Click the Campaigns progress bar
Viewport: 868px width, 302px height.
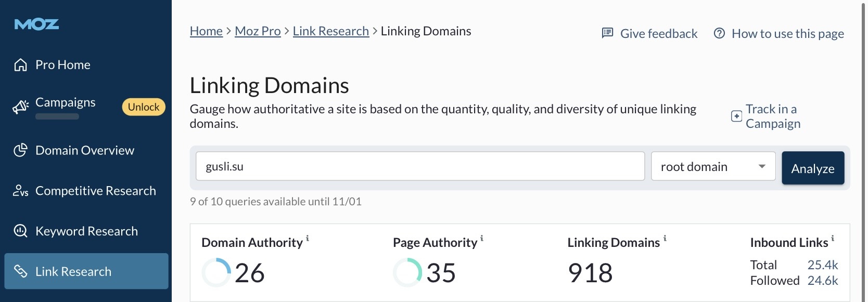(x=57, y=116)
